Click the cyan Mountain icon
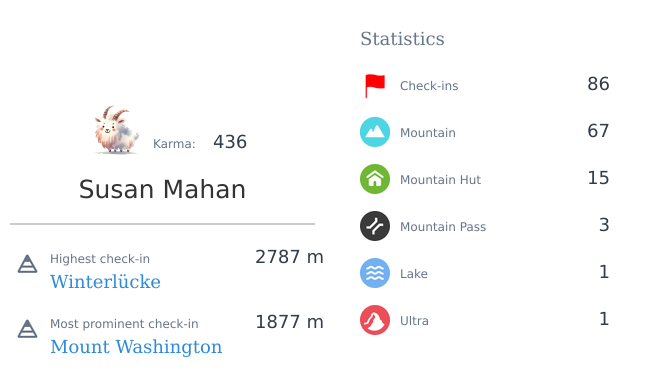The height and width of the screenshot is (385, 650). click(375, 132)
